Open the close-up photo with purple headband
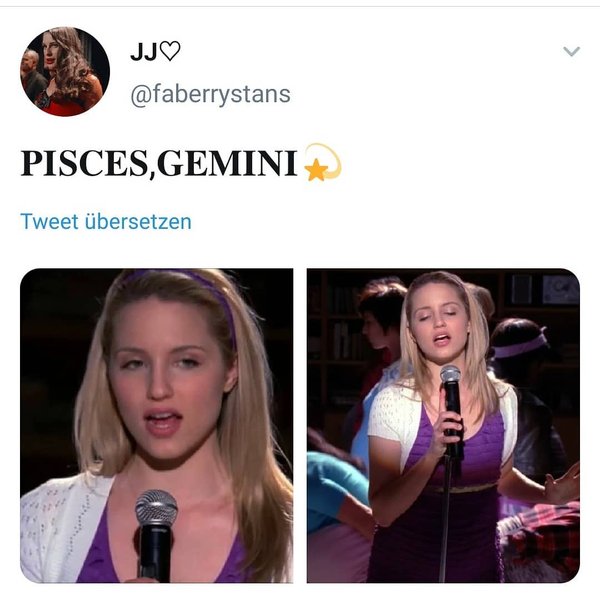This screenshot has height=600, width=600. pos(157,426)
